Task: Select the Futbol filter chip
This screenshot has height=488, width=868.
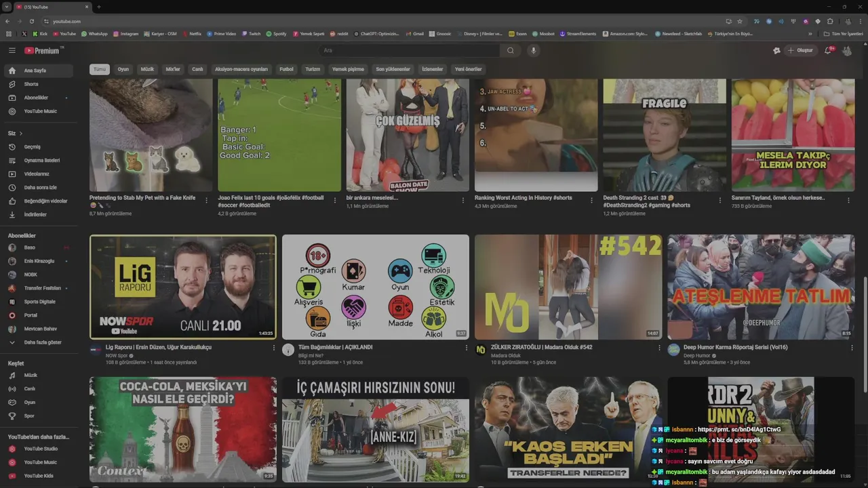Action: pos(287,69)
